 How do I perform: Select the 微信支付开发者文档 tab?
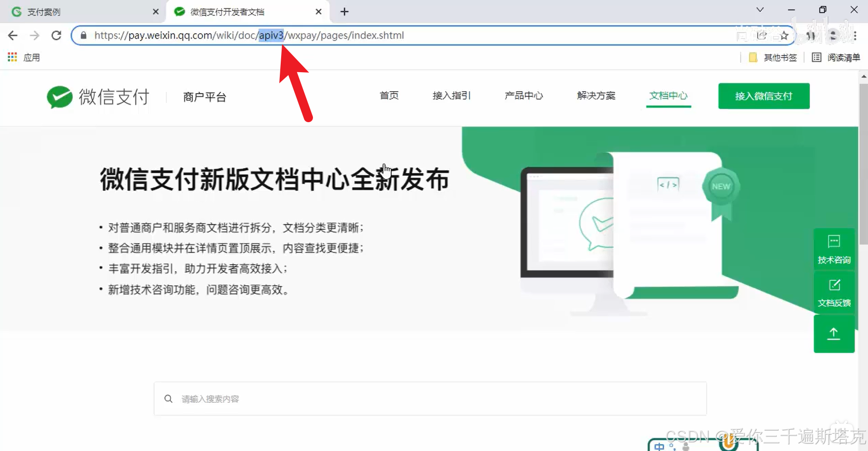(248, 12)
